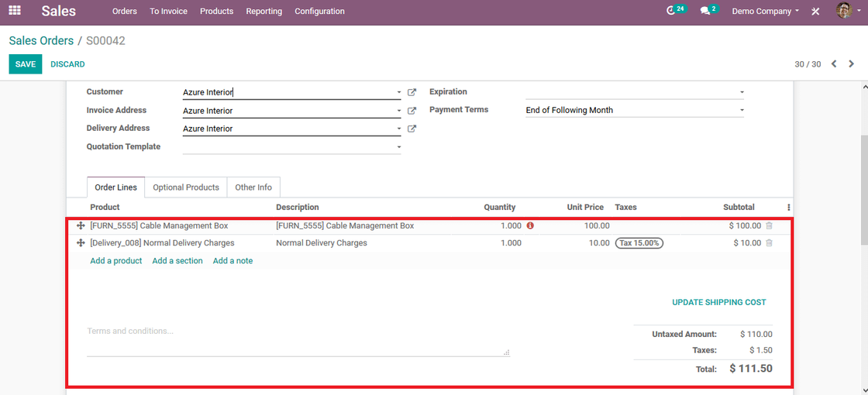
Task: Click UPDATE SHIPPING COST
Action: coord(719,302)
